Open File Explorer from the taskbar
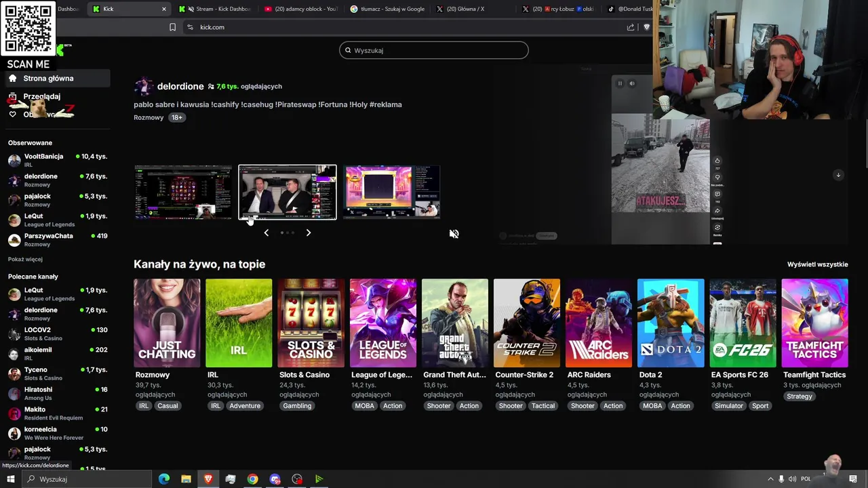The image size is (868, 488). point(186,479)
